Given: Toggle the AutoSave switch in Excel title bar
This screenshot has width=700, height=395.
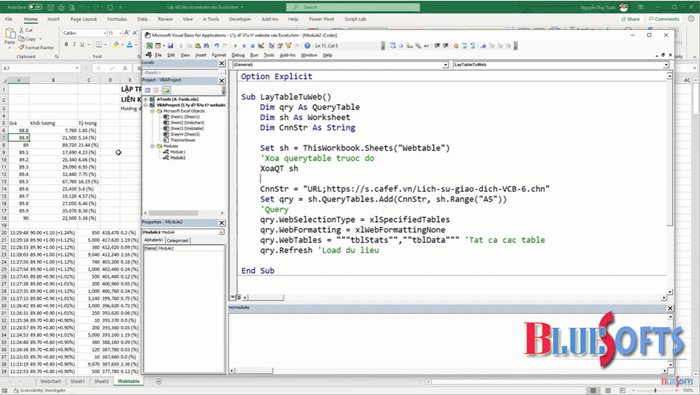Looking at the screenshot, I should click(35, 7).
